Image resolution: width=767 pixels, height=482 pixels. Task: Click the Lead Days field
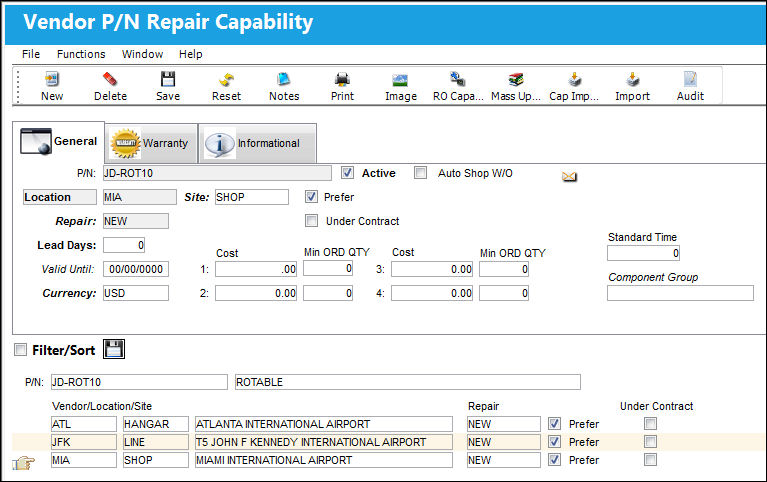coord(124,245)
